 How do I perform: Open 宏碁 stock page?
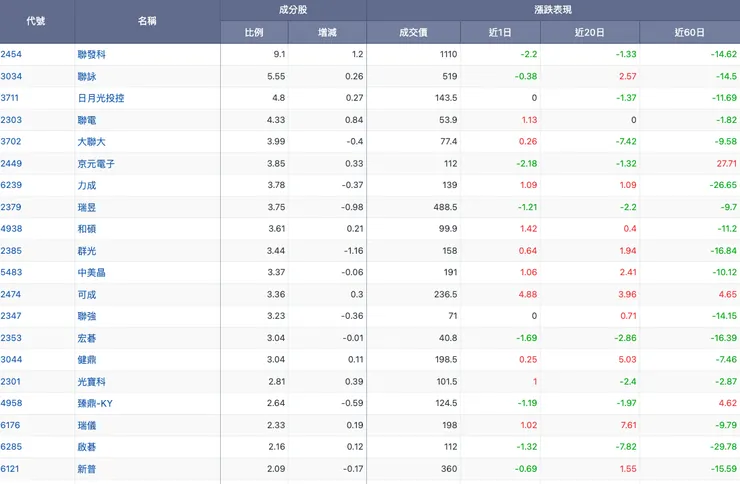[x=87, y=338]
